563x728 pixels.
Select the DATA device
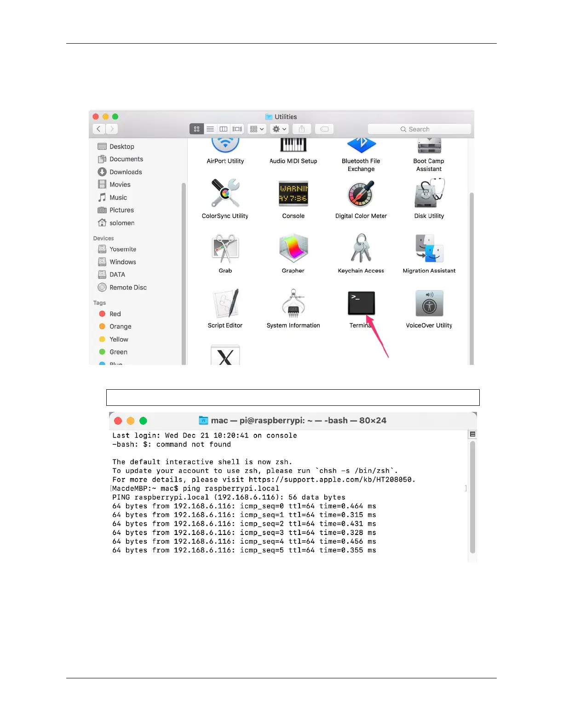click(112, 274)
